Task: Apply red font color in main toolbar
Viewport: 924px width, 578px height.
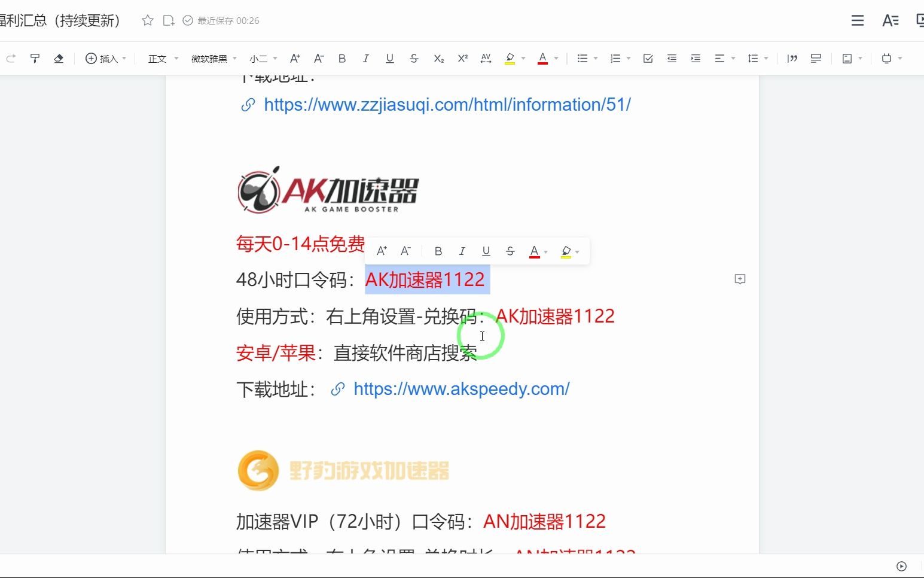Action: click(542, 59)
